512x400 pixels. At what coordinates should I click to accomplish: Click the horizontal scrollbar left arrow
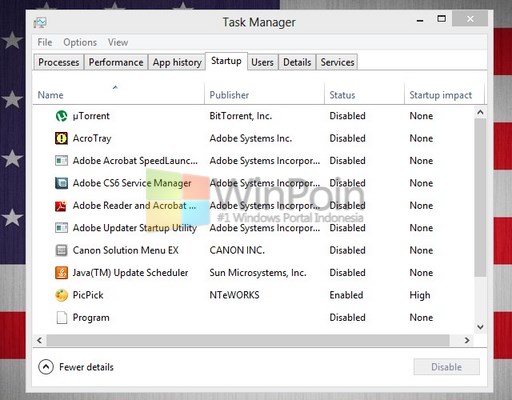click(x=40, y=340)
